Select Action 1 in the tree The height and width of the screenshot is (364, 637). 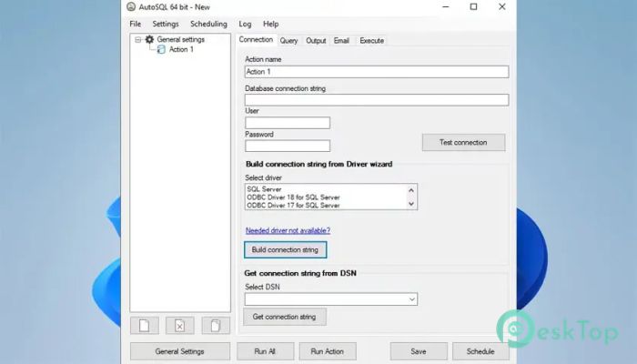[x=181, y=49]
